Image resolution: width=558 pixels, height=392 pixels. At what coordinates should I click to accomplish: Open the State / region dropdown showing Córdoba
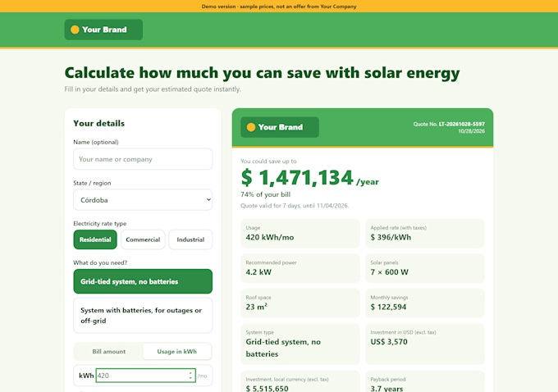(x=143, y=200)
